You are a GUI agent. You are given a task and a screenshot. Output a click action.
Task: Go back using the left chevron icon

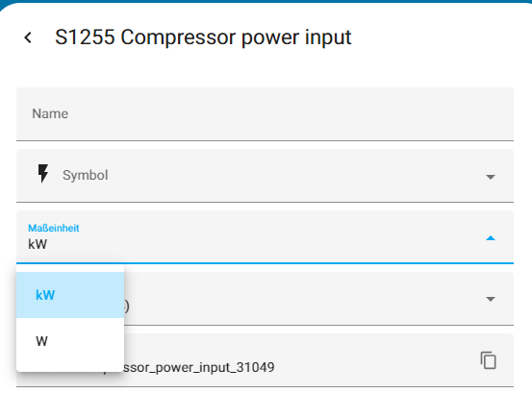pyautogui.click(x=28, y=37)
